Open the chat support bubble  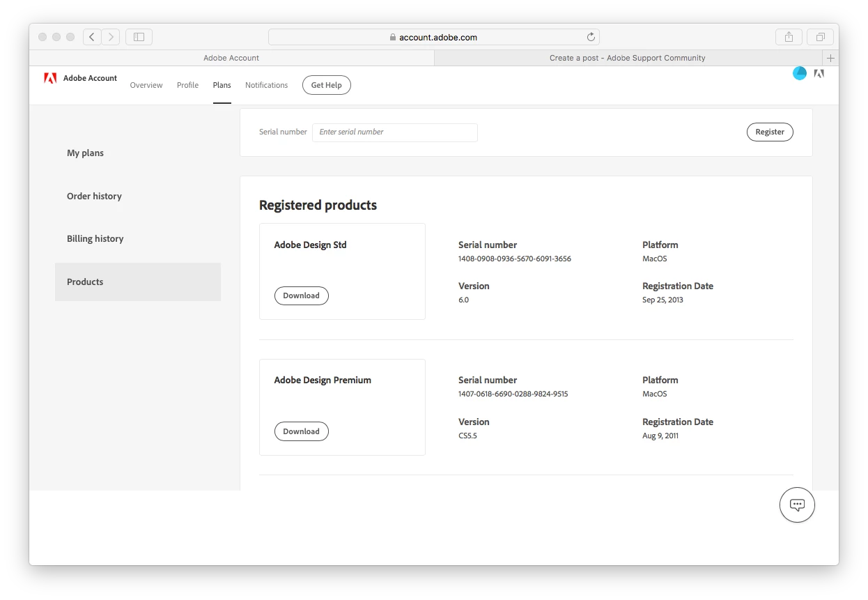pyautogui.click(x=797, y=505)
